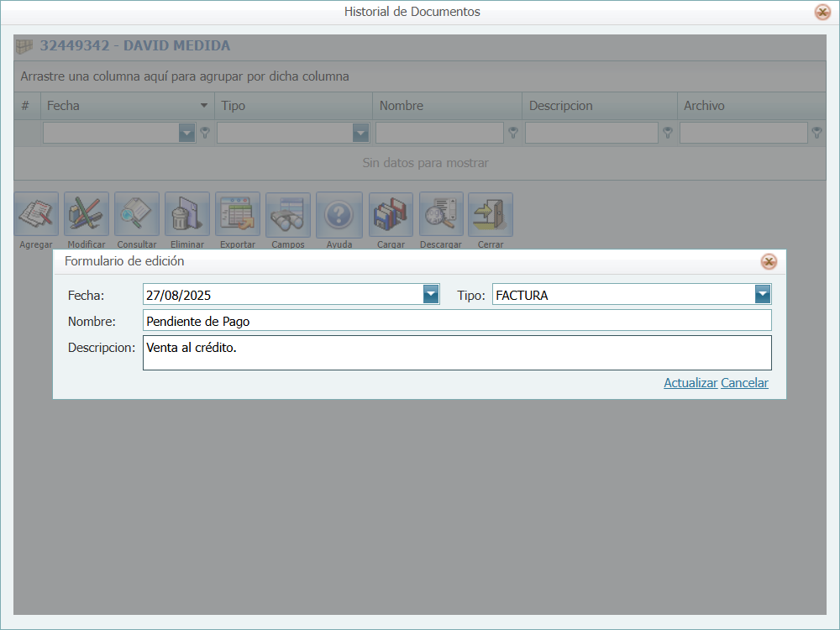Viewport: 840px width, 630px height.
Task: Open Consultar magnifier icon
Action: pyautogui.click(x=137, y=214)
